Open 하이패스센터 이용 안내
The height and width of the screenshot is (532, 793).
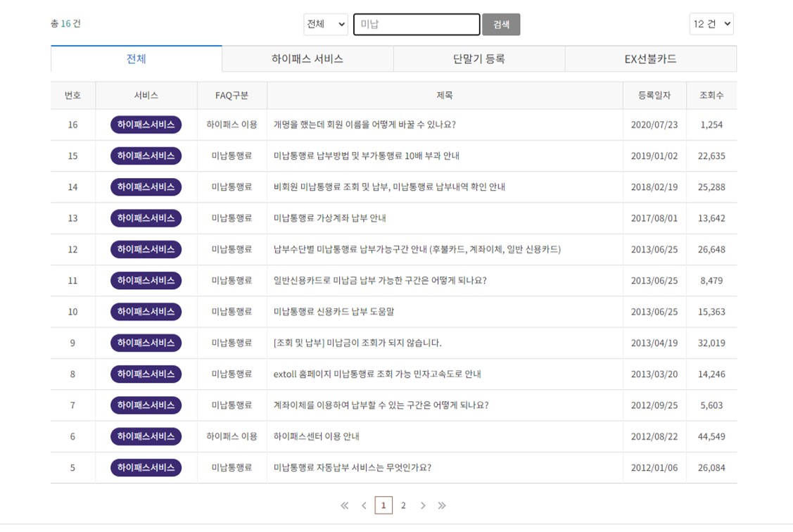pos(317,436)
